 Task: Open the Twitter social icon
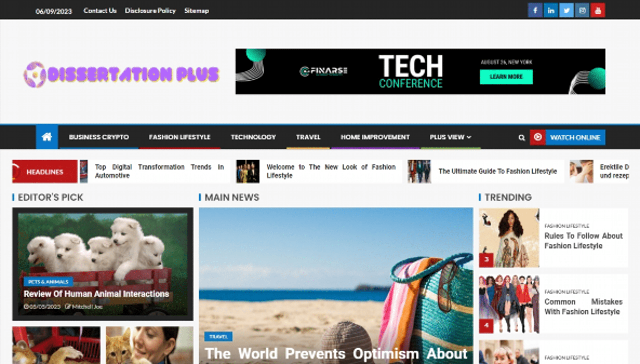tap(566, 10)
